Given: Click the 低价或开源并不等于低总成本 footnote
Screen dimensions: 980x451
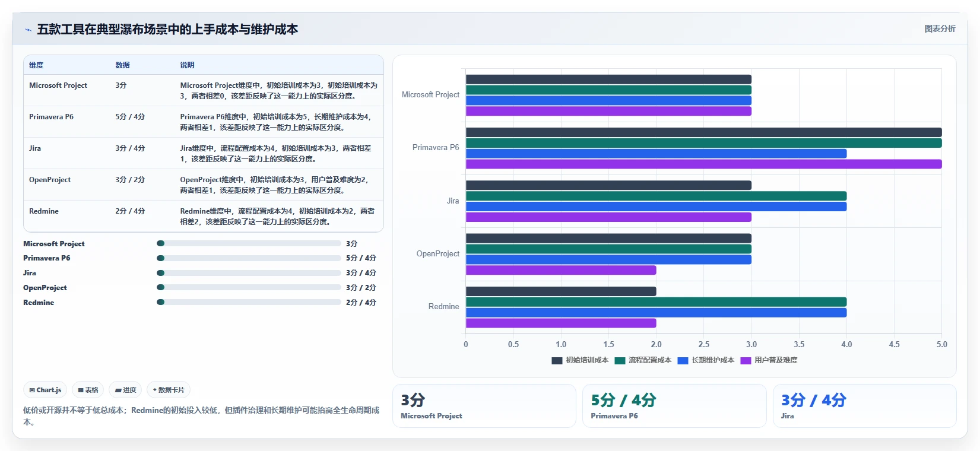Looking at the screenshot, I should click(201, 416).
